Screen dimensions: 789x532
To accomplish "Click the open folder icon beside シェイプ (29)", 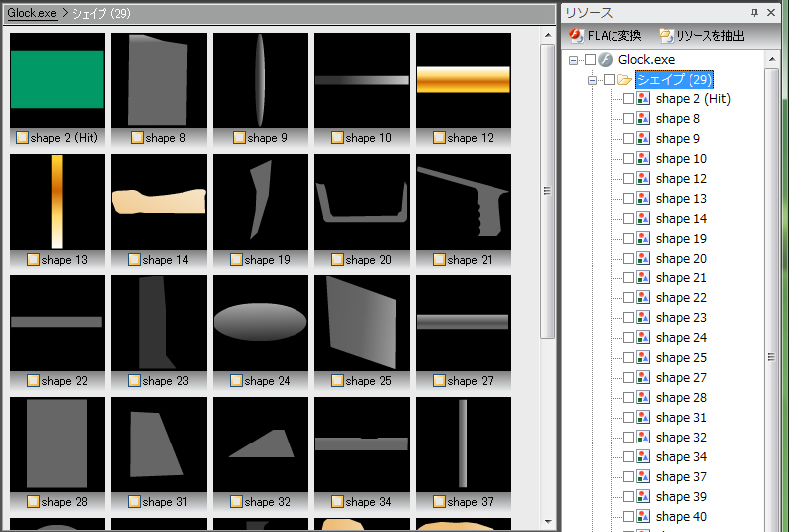I will click(625, 79).
